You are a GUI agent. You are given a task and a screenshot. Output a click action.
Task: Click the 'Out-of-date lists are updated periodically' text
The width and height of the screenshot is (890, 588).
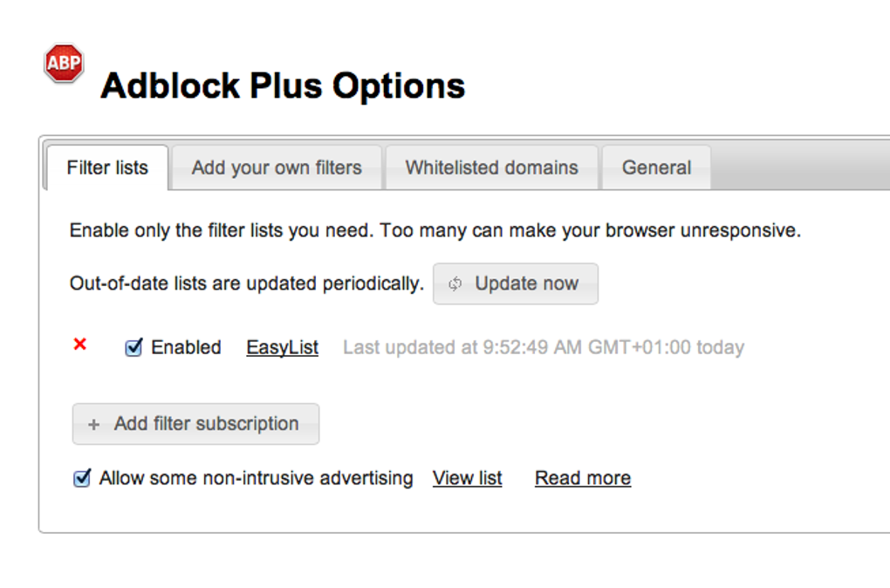tap(246, 284)
